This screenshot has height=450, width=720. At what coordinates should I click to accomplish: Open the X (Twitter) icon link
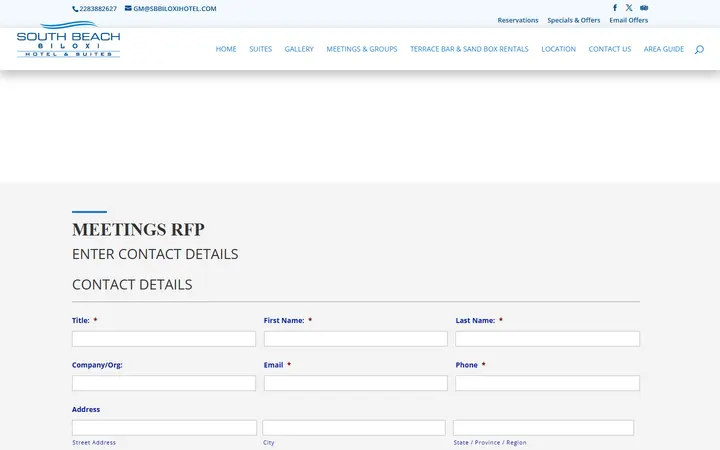(629, 7)
